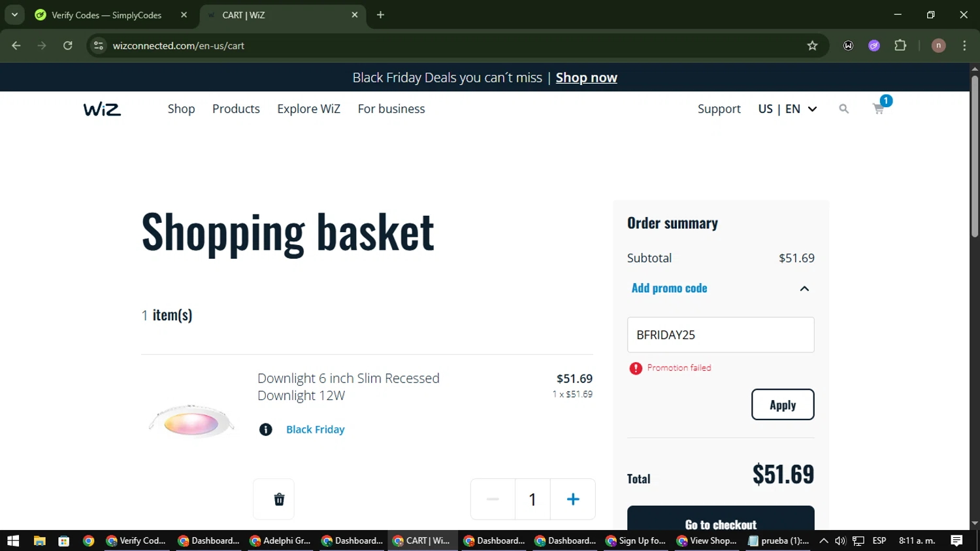This screenshot has width=980, height=551.
Task: Open the Windows notification center
Action: tap(957, 541)
